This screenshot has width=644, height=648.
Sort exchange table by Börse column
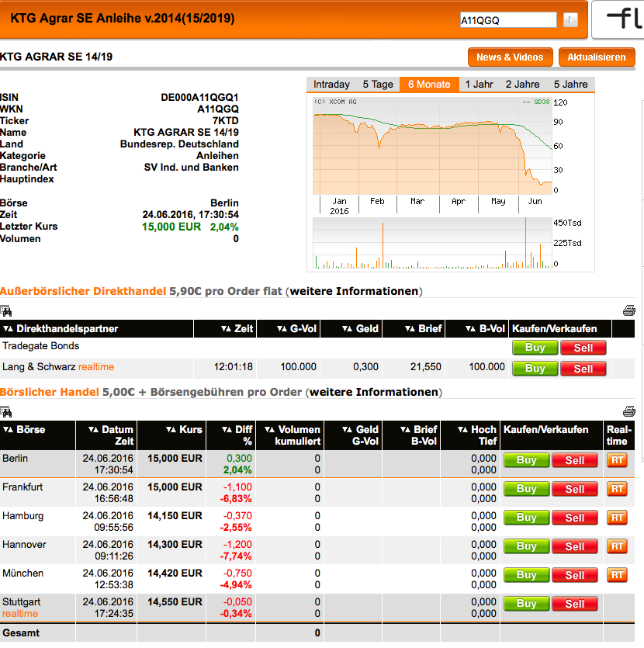9,430
